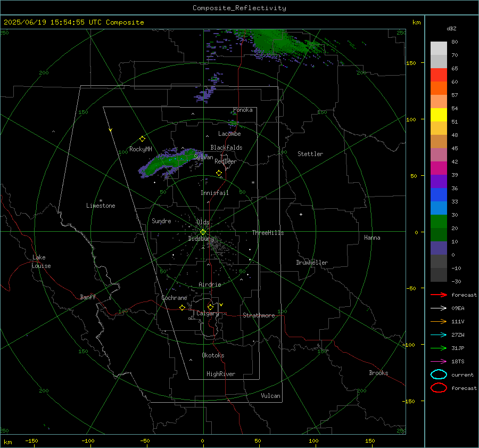Click the Hanna city label
Image resolution: width=479 pixels, height=448 pixels.
coord(372,238)
